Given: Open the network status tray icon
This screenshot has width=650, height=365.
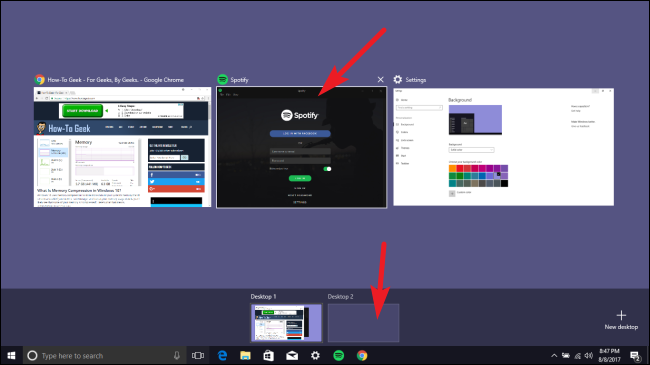Looking at the screenshot, I should coord(577,355).
